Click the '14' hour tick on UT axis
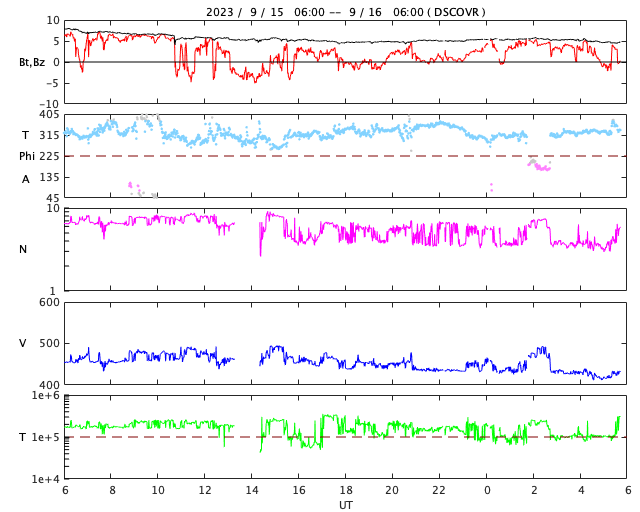The image size is (640, 512). pyautogui.click(x=251, y=490)
